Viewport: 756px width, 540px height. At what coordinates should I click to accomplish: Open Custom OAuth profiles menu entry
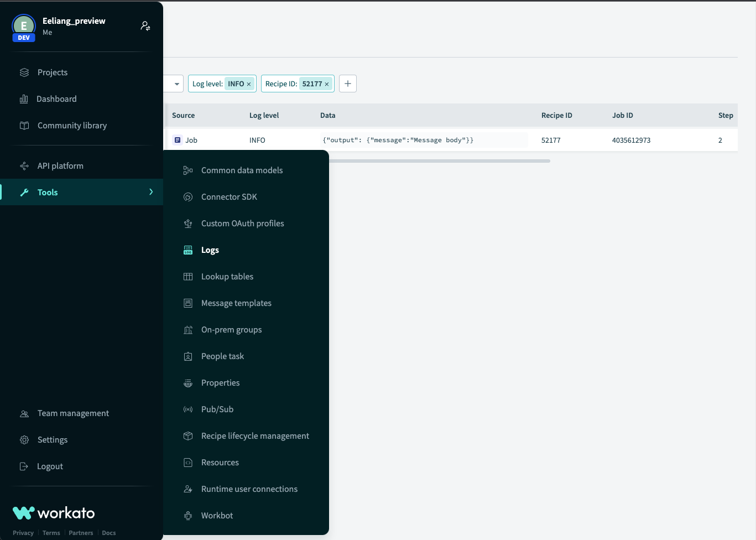click(x=242, y=224)
